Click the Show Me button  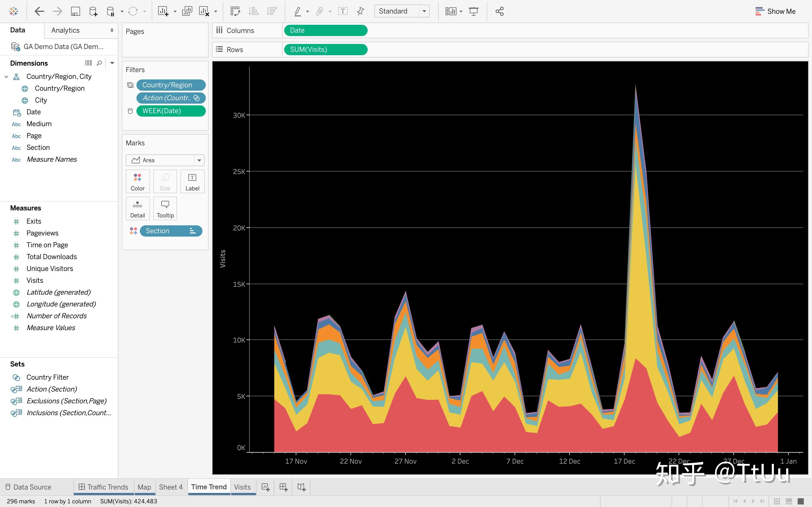point(775,11)
